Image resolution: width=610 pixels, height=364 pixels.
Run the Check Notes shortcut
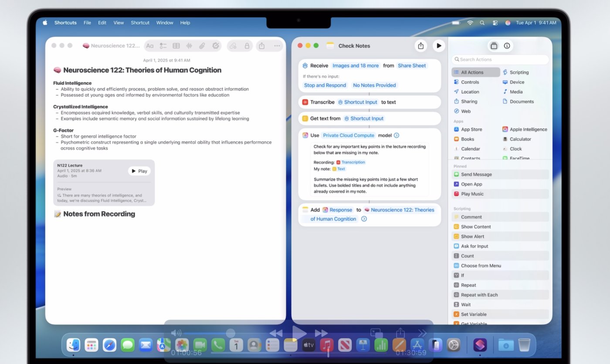click(x=438, y=46)
